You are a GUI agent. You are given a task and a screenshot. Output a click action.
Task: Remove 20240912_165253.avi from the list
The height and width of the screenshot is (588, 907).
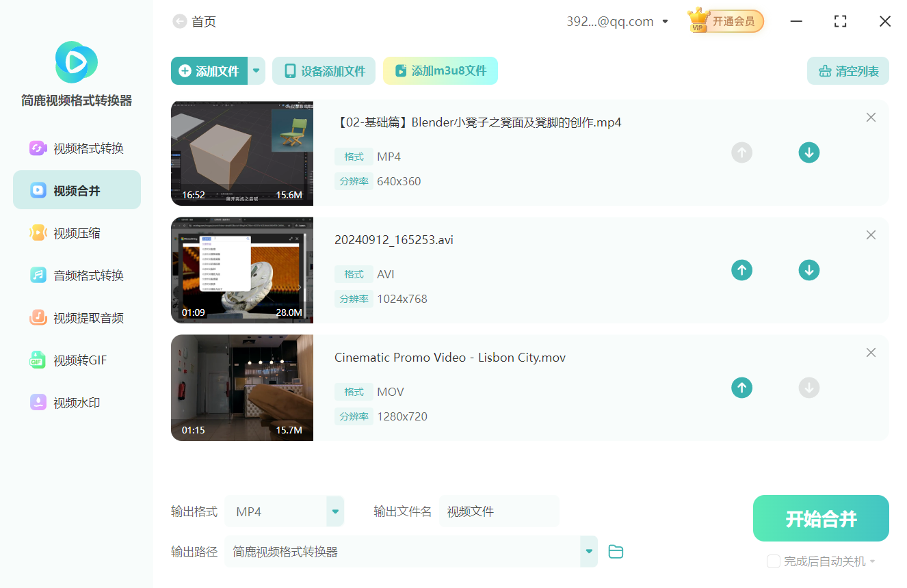[871, 235]
